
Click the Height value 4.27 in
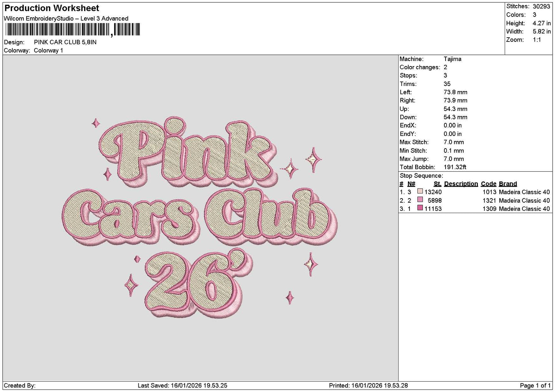tap(542, 23)
